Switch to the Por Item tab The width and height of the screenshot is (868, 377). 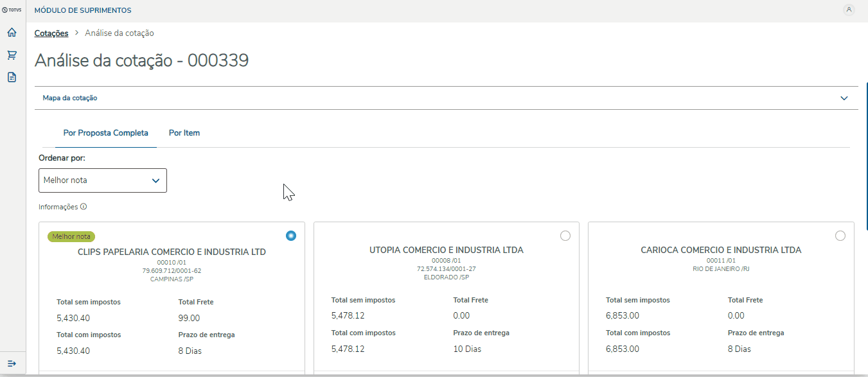pyautogui.click(x=184, y=133)
